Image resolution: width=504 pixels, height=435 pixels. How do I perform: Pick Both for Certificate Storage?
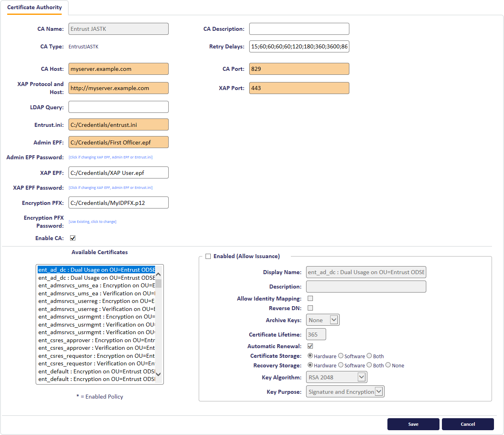pyautogui.click(x=369, y=356)
